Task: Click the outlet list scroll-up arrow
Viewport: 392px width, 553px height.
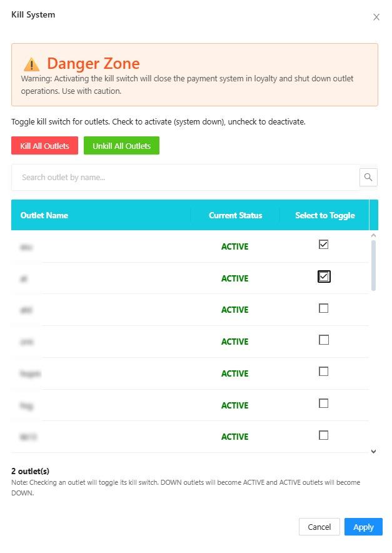Action: [x=373, y=235]
